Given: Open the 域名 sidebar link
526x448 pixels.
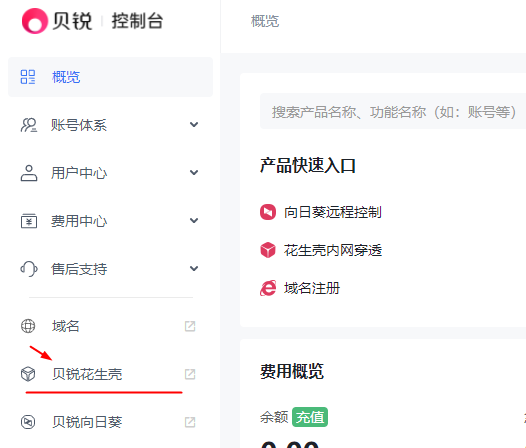Looking at the screenshot, I should click(110, 326).
